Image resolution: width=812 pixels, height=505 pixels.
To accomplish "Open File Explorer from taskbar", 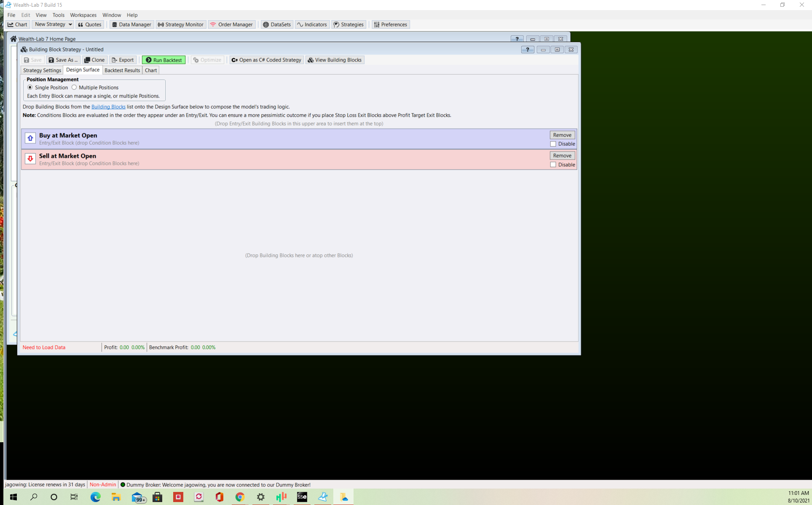I will (x=116, y=497).
